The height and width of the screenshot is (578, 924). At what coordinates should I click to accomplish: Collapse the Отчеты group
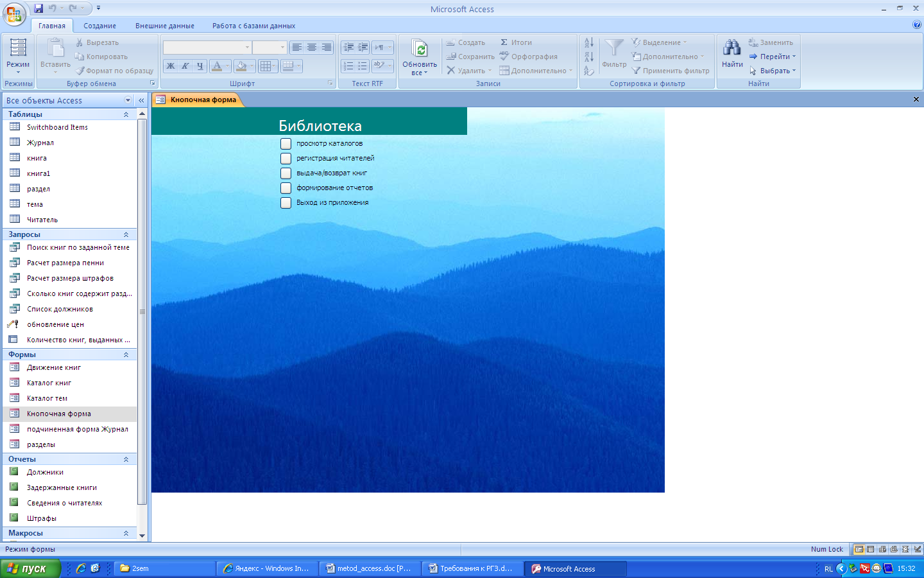(126, 459)
